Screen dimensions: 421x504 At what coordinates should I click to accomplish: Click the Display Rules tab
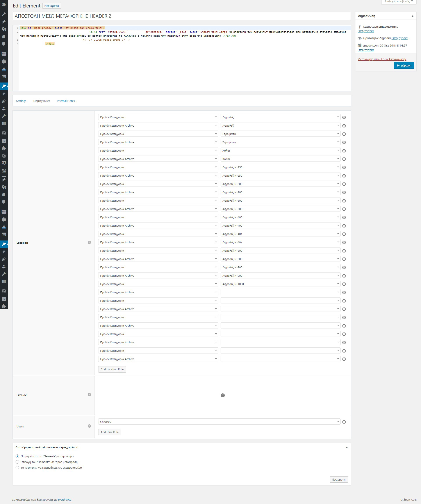[x=41, y=101]
